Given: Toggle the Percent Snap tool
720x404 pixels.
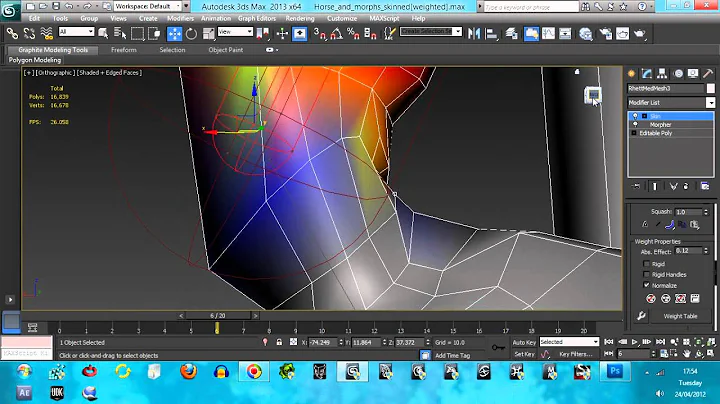Looking at the screenshot, I should pos(353,34).
